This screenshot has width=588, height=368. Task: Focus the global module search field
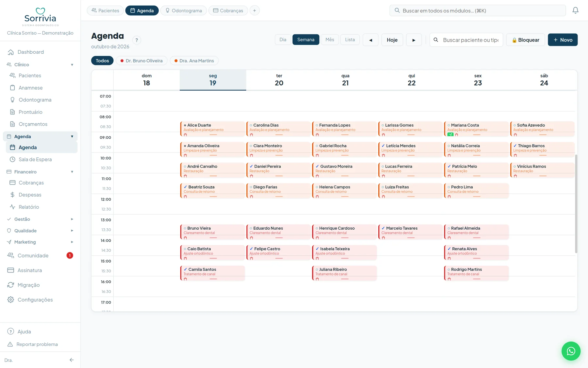coord(477,10)
